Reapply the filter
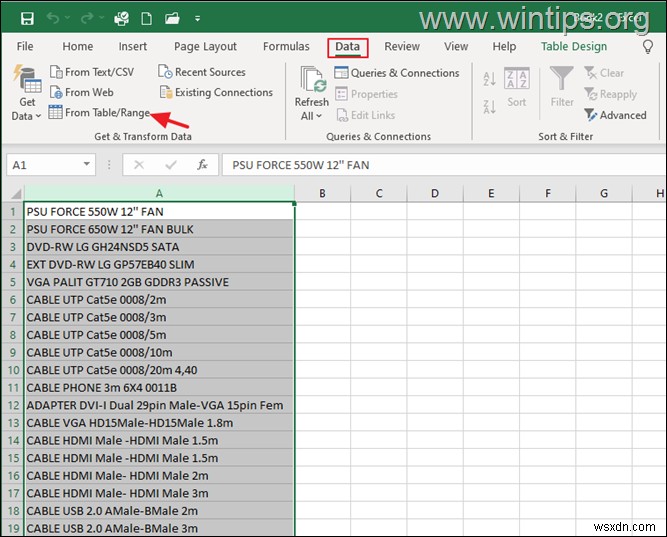667x537 pixels. point(611,94)
